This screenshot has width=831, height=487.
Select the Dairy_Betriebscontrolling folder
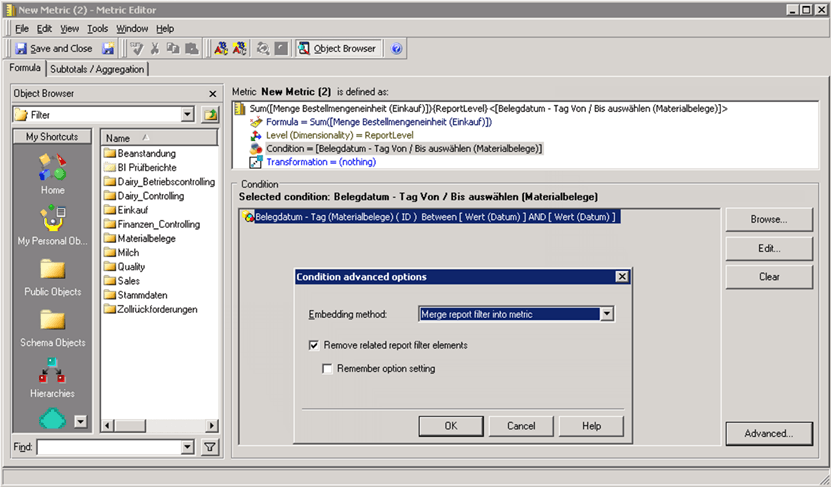(x=160, y=182)
